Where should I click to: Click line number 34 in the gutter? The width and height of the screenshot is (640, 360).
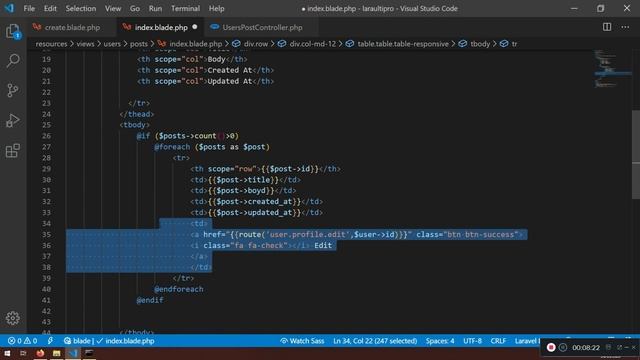point(47,224)
